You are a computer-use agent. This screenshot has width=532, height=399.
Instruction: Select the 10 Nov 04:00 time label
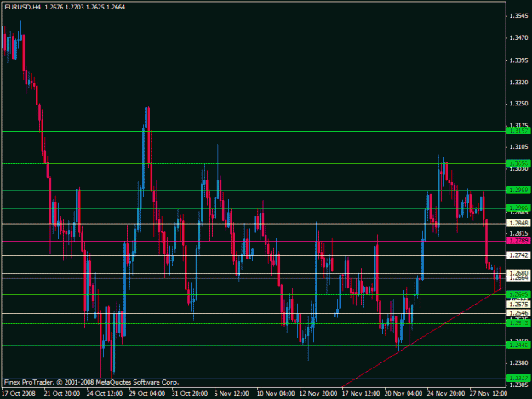coord(276,393)
